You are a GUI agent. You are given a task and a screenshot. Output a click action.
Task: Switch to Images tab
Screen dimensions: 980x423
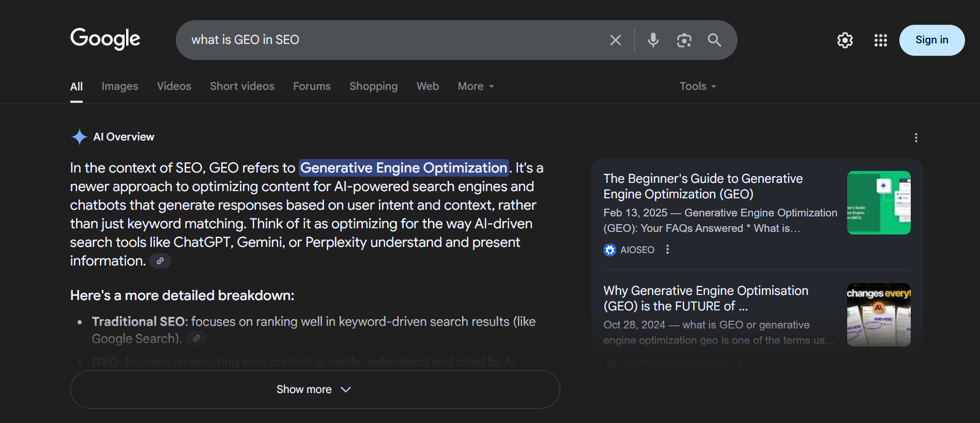(120, 86)
